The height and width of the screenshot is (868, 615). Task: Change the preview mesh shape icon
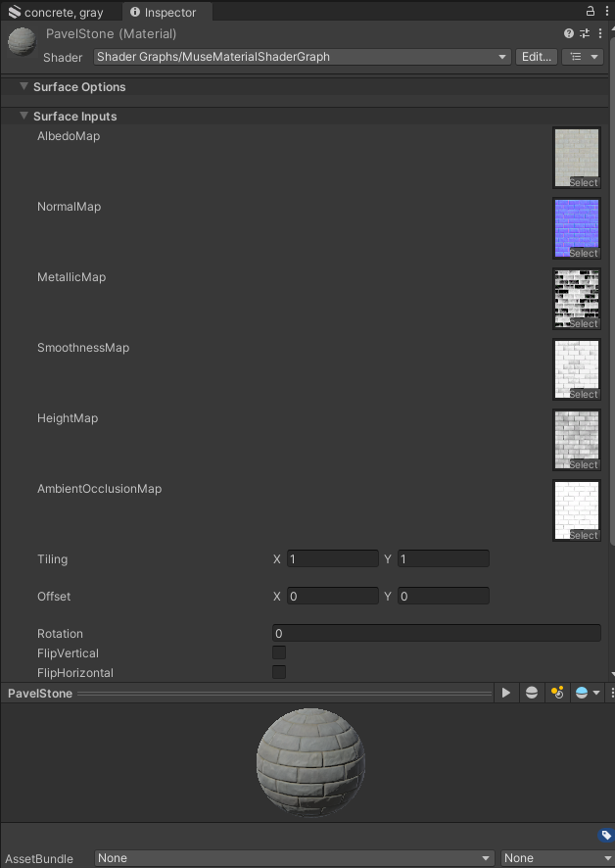click(x=532, y=693)
